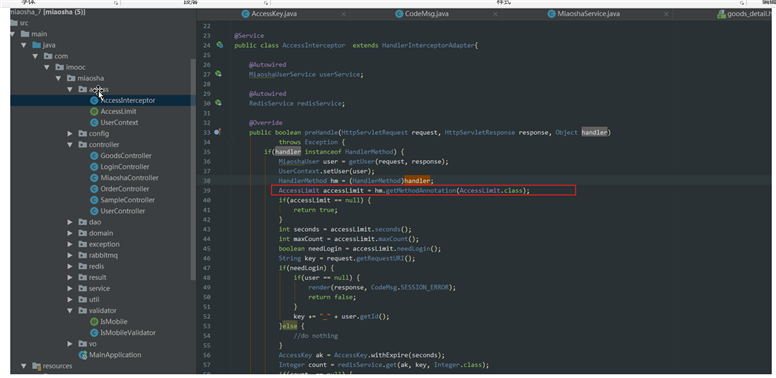
Task: Click CodeMsg.SESSION_ERROR in the render call
Action: [x=411, y=287]
